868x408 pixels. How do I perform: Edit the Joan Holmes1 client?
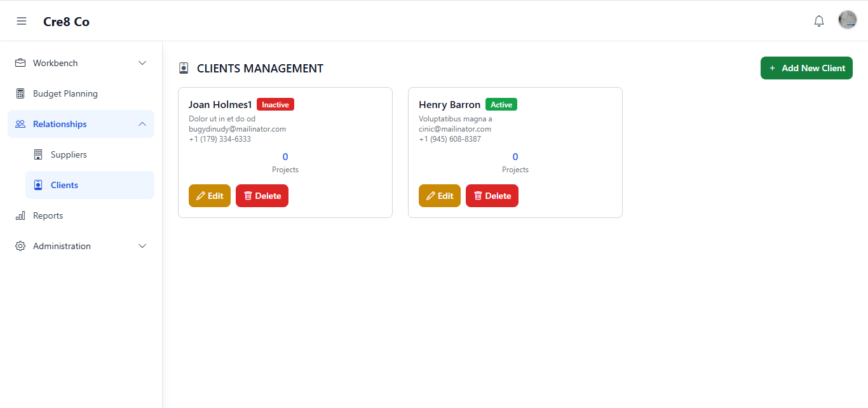tap(210, 196)
